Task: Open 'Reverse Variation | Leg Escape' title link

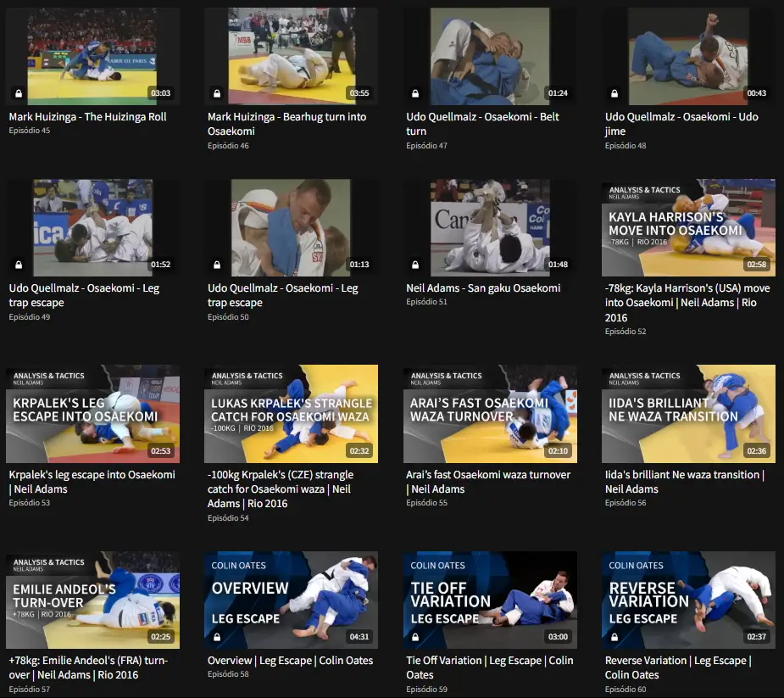Action: [678, 667]
